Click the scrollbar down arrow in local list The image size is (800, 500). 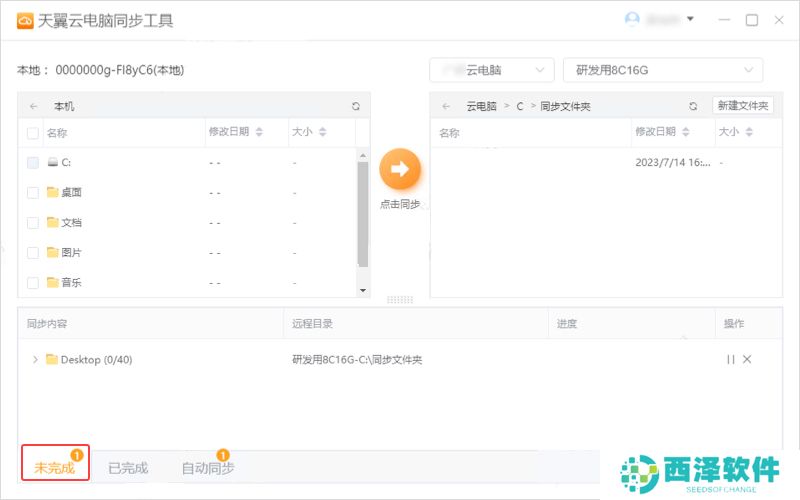tap(363, 290)
